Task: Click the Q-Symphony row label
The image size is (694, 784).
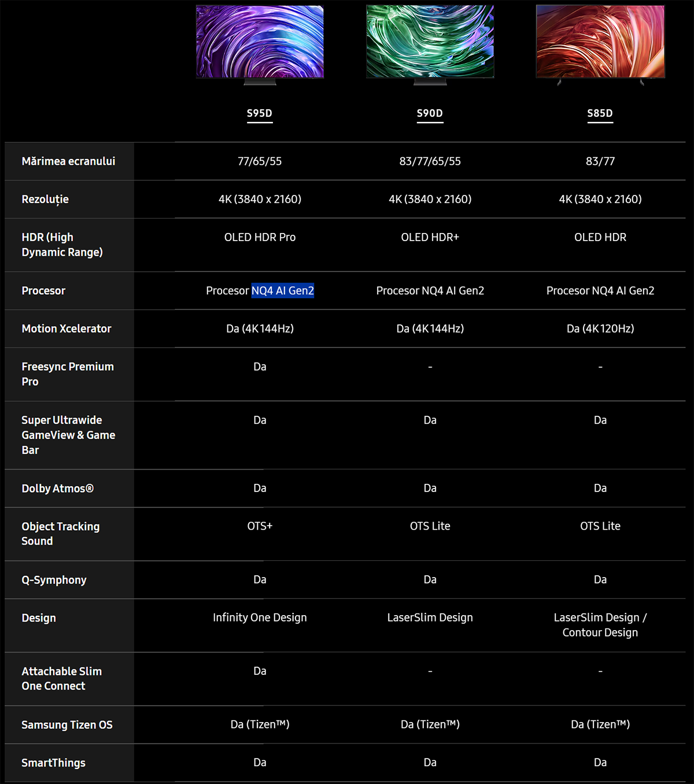Action: [x=54, y=580]
